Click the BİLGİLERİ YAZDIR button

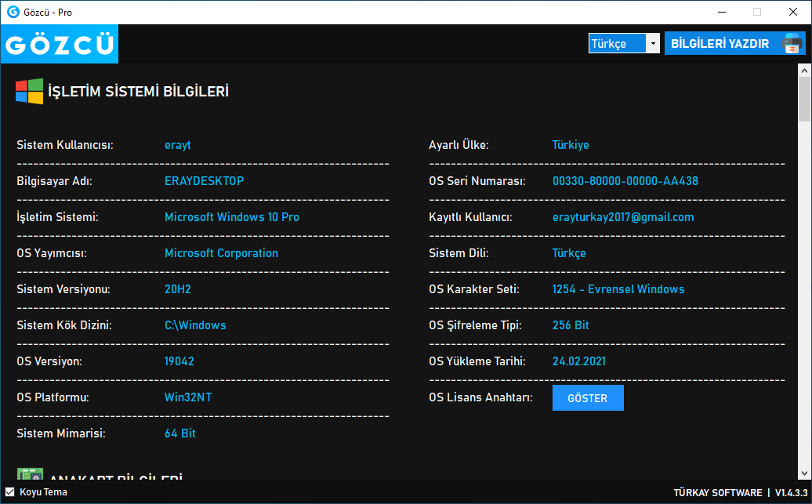coord(735,44)
